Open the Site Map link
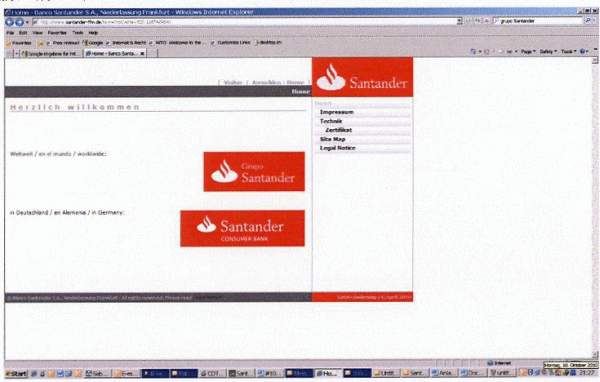This screenshot has height=382, width=600. (x=333, y=139)
